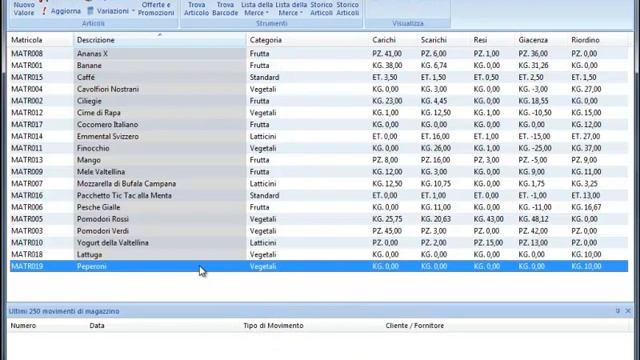Image resolution: width=640 pixels, height=360 pixels.
Task: Select Mele Valtellina article
Action: click(101, 172)
